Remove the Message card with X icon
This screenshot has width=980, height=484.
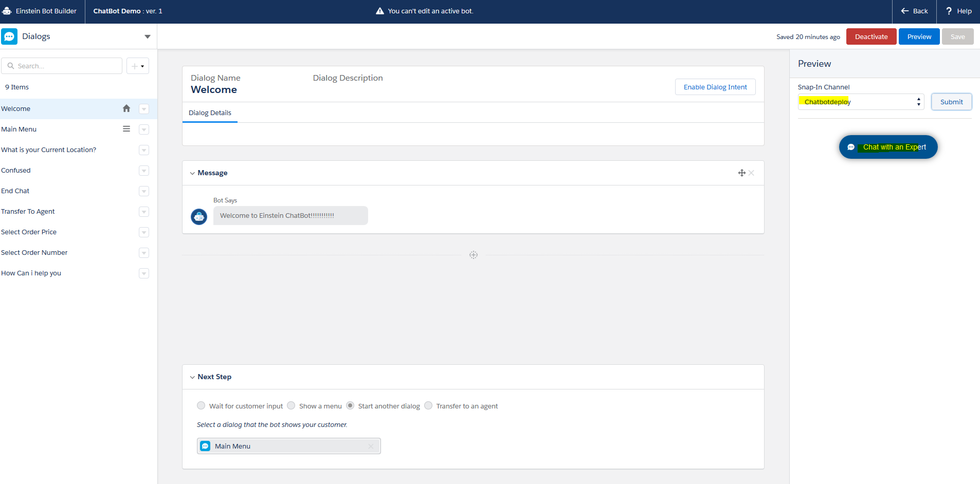click(x=752, y=173)
